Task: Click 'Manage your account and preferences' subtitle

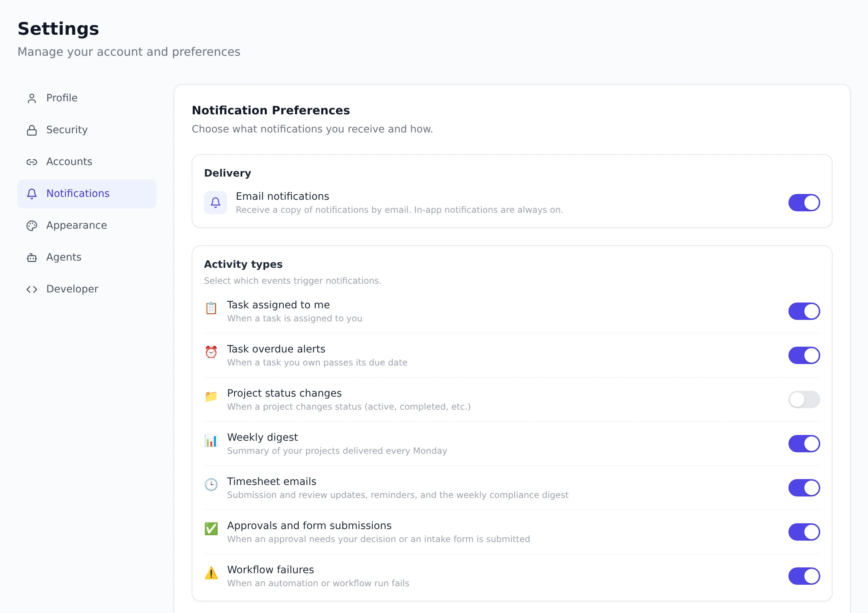Action: pos(129,52)
